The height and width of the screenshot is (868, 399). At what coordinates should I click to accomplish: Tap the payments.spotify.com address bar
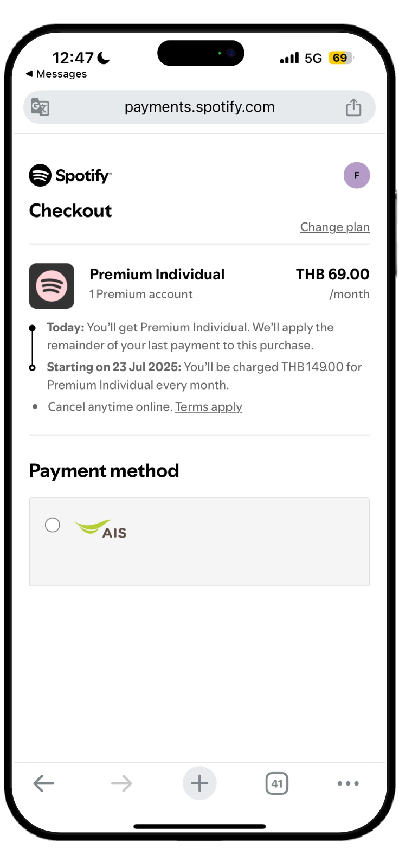pyautogui.click(x=200, y=107)
